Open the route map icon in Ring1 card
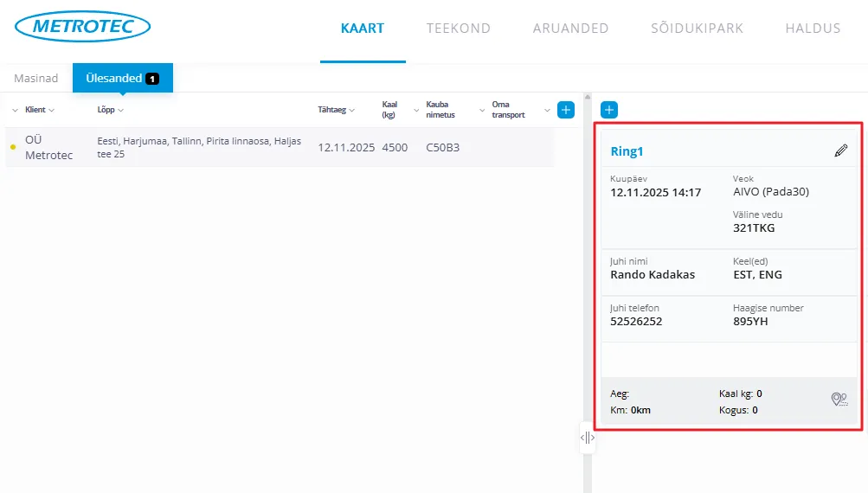Image resolution: width=868 pixels, height=493 pixels. pos(839,399)
